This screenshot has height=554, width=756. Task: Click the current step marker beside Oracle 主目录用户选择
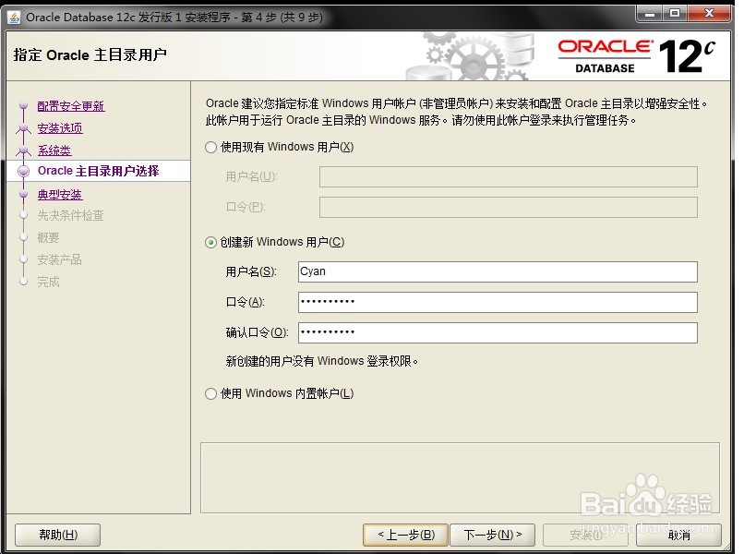tap(23, 171)
